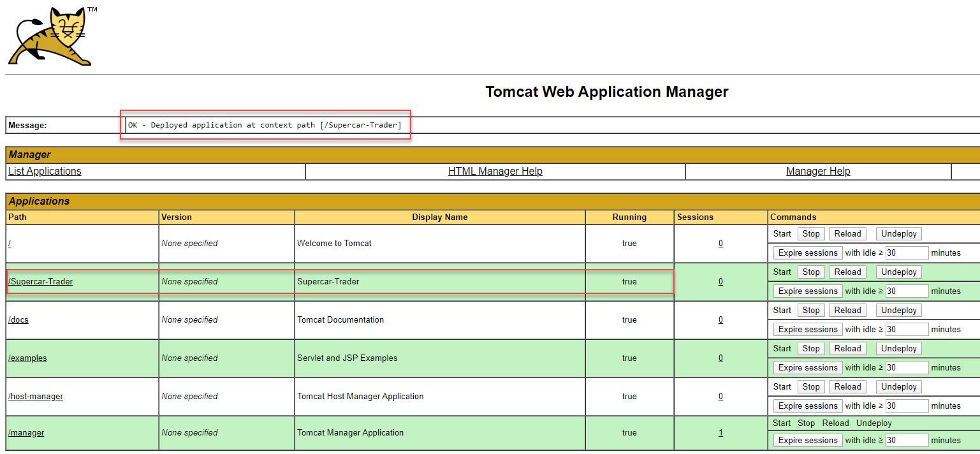View sessions count for Servlet and JSP Examples
The height and width of the screenshot is (454, 980).
[x=720, y=358]
